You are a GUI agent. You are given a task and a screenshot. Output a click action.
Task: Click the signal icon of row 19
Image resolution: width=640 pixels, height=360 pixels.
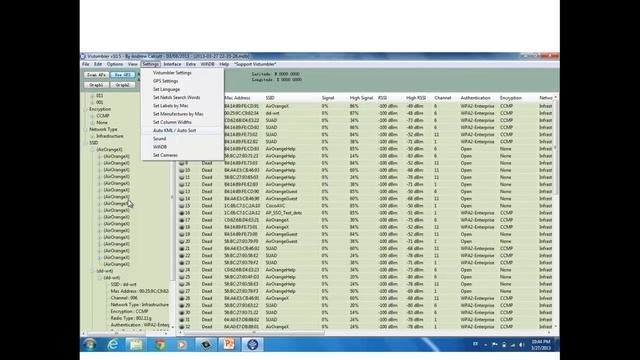pos(182,234)
